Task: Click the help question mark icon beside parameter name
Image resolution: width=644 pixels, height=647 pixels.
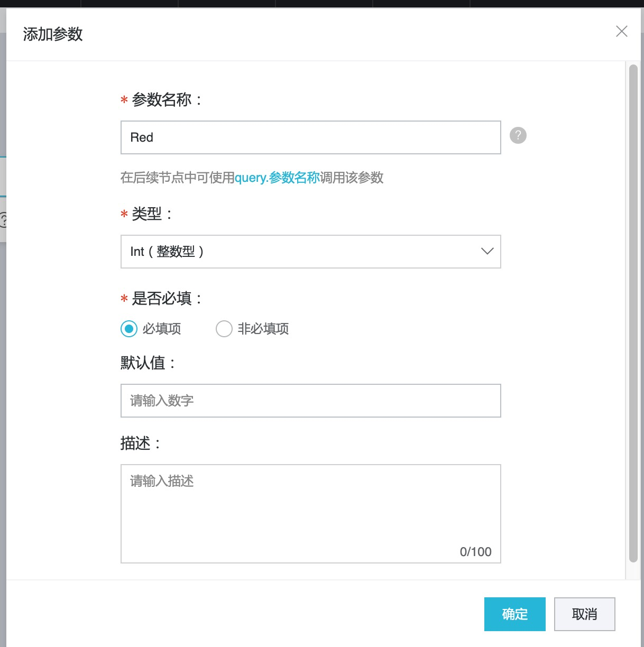Action: (x=518, y=135)
